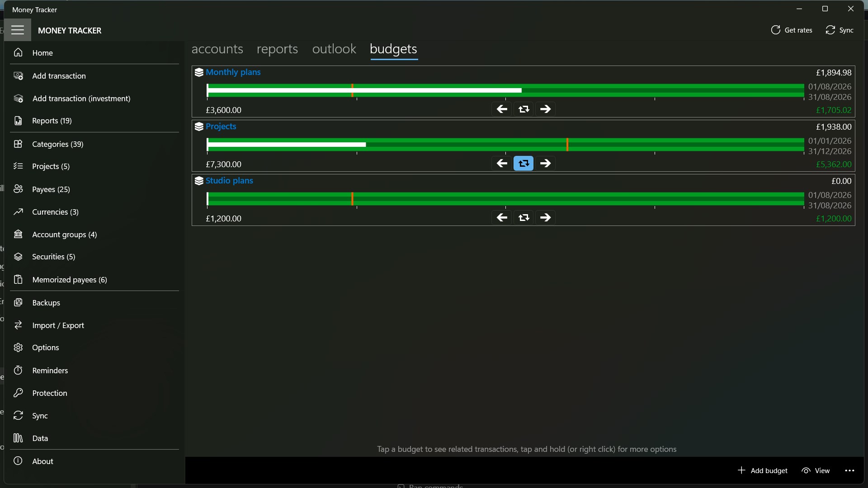868x488 pixels.
Task: Open About page
Action: tap(94, 461)
